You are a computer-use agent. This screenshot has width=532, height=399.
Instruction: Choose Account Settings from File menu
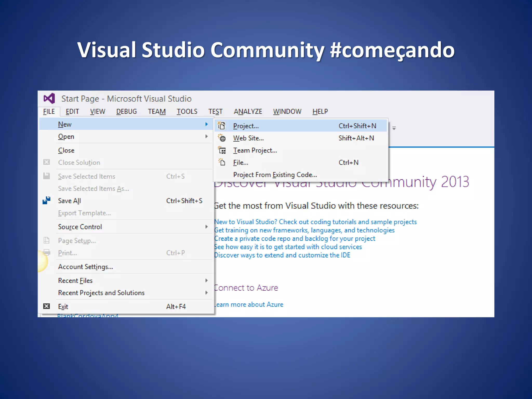pyautogui.click(x=85, y=267)
